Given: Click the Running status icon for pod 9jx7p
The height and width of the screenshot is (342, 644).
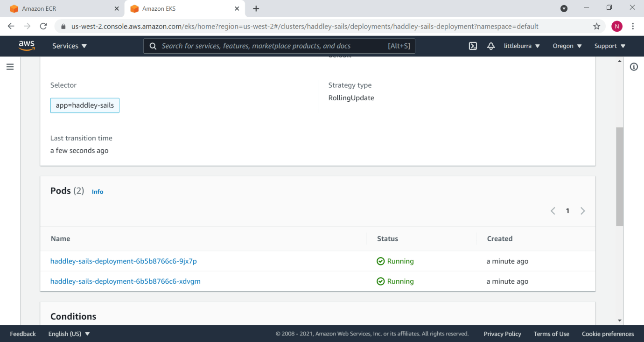Looking at the screenshot, I should (x=380, y=261).
